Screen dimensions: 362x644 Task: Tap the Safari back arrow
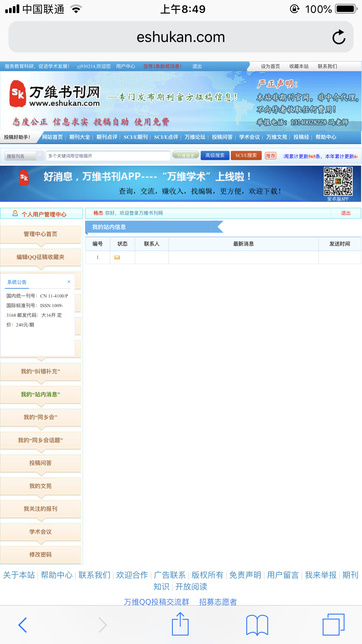pos(22,625)
